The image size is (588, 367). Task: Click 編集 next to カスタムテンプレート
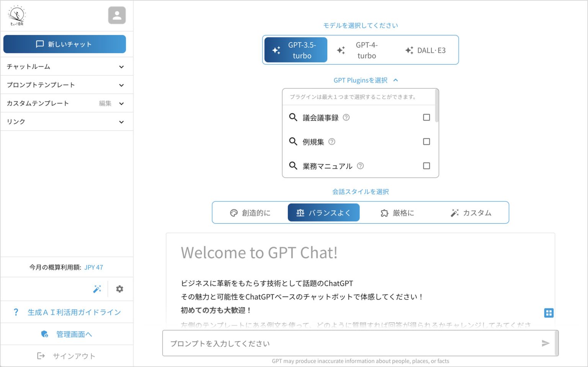105,103
